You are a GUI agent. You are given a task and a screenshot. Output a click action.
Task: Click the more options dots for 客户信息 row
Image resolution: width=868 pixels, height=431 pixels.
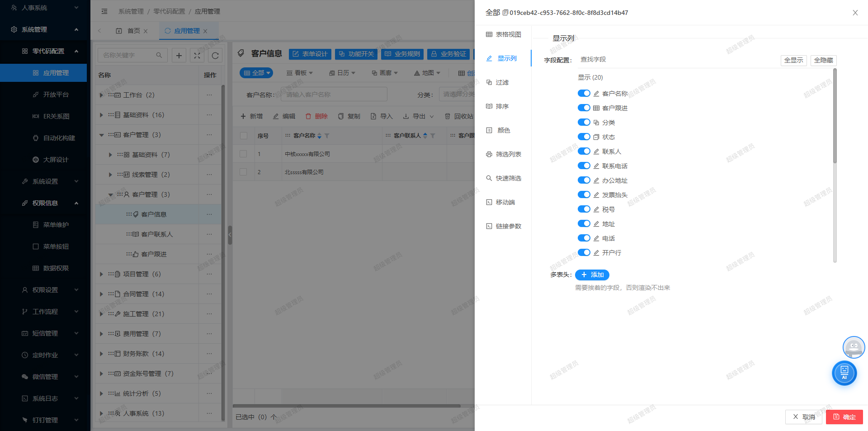209,214
